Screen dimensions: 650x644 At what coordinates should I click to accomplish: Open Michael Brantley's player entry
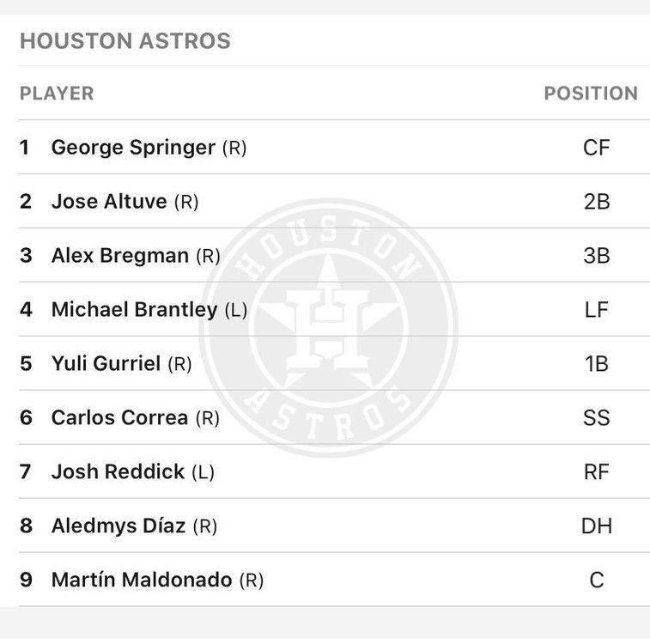[x=135, y=310]
